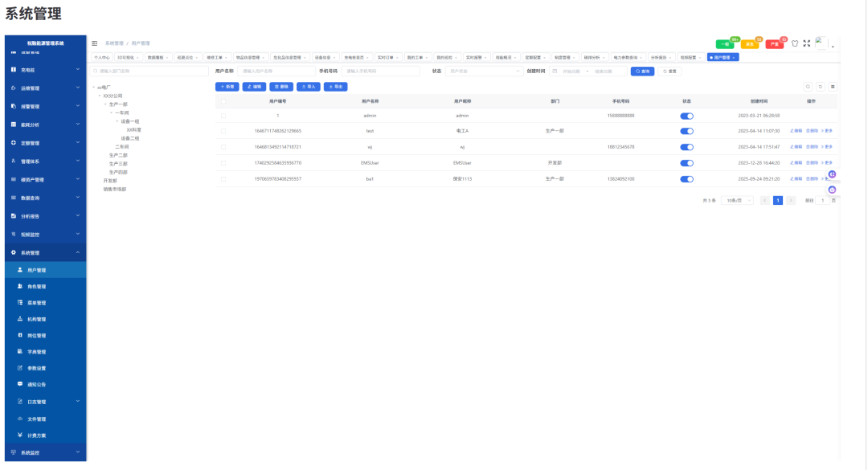Toggle status switch for admin user
The image size is (868, 470).
(x=686, y=116)
